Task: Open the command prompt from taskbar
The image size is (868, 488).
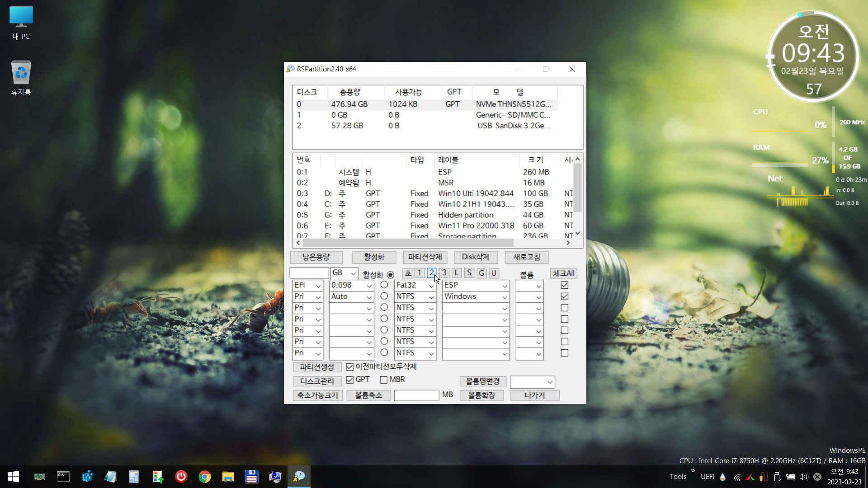Action: point(63,477)
